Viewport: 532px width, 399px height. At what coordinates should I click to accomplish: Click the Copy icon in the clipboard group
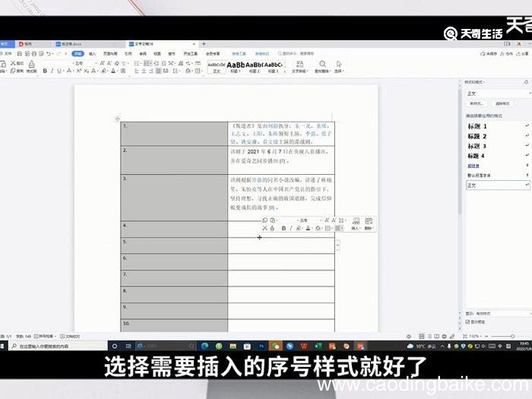click(13, 71)
